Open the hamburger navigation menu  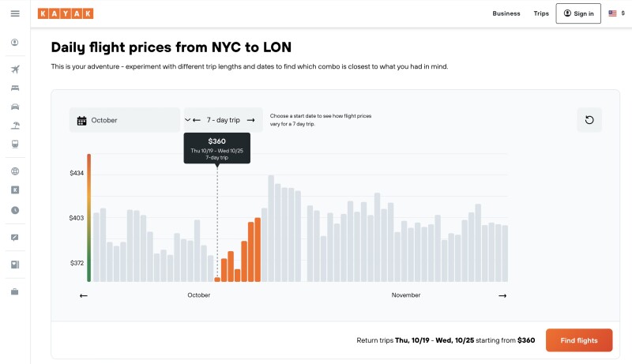[x=15, y=13]
